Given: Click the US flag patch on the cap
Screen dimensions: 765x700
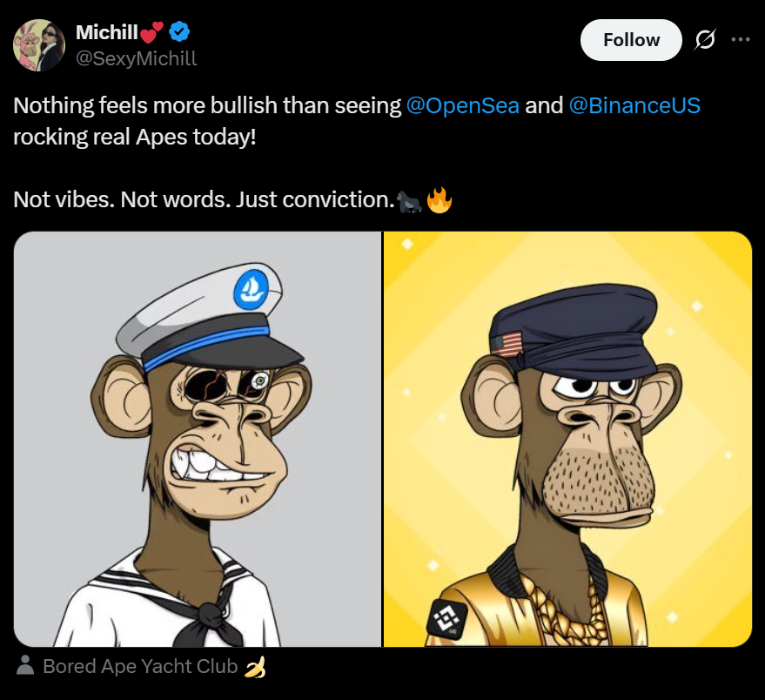Looking at the screenshot, I should point(506,345).
